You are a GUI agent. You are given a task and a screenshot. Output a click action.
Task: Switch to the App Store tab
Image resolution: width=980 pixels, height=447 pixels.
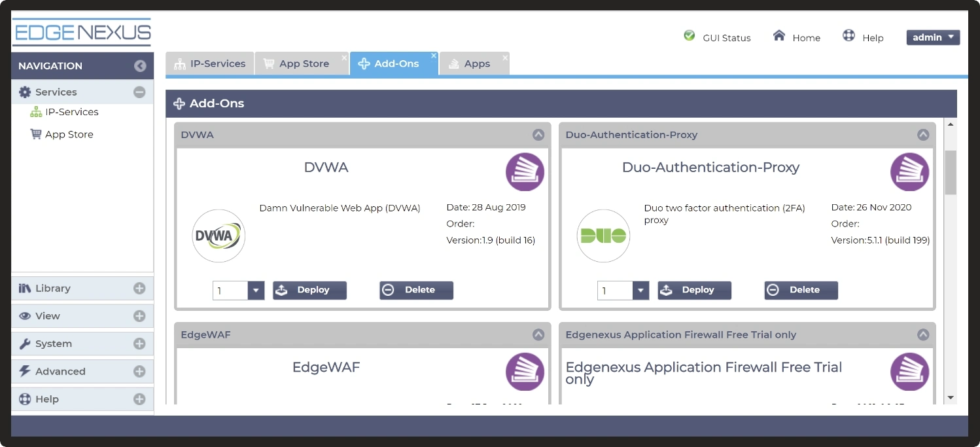[x=302, y=63]
